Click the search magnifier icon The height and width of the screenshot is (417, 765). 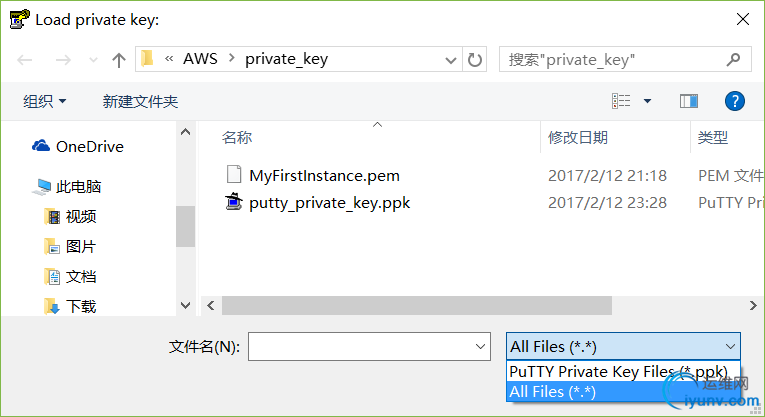click(733, 60)
